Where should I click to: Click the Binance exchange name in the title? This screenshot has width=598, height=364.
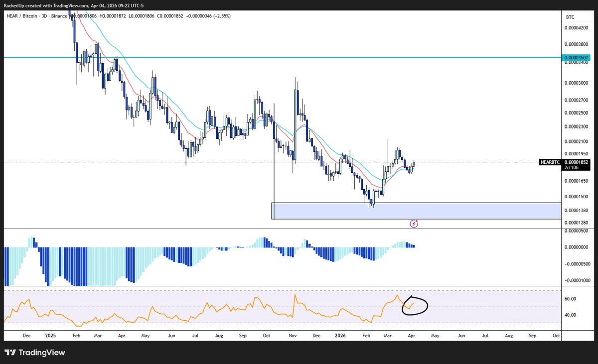click(59, 17)
